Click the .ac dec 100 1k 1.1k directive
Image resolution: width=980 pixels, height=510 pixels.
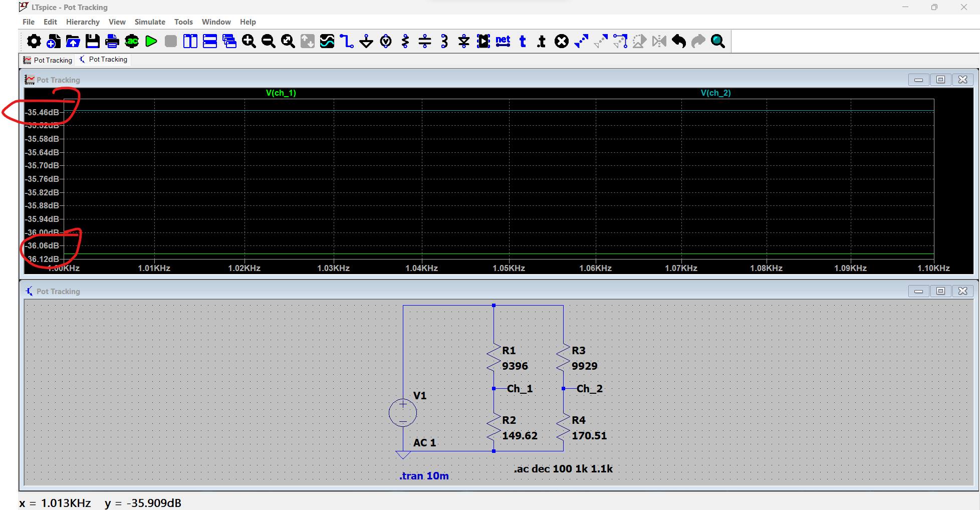563,469
